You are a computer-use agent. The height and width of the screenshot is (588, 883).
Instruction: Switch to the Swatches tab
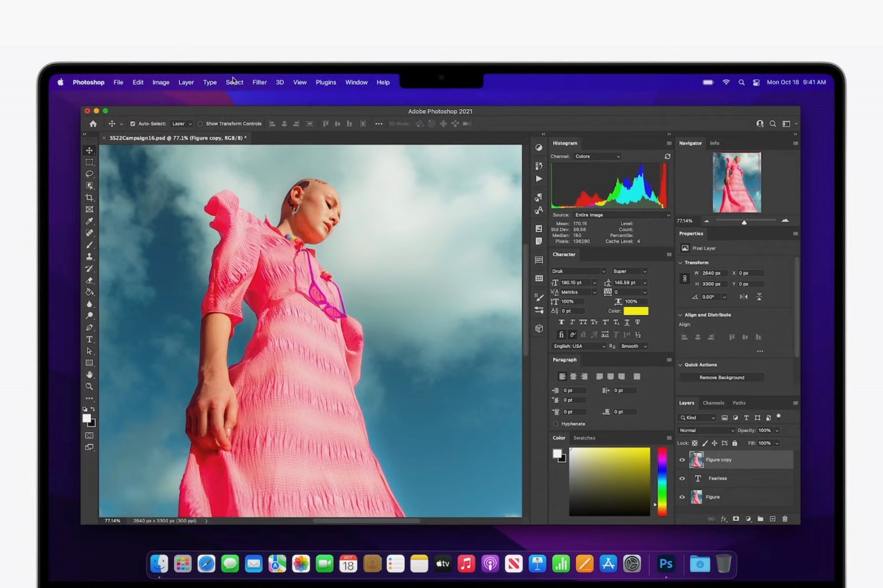coord(584,438)
